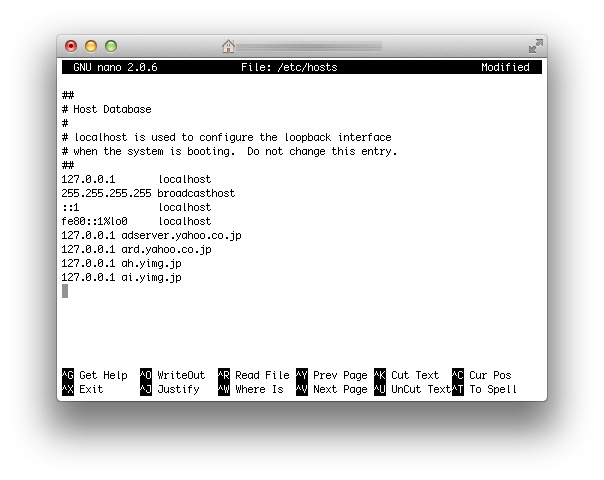Click the 'when the system is booting' line
The width and height of the screenshot is (604, 480).
229,151
